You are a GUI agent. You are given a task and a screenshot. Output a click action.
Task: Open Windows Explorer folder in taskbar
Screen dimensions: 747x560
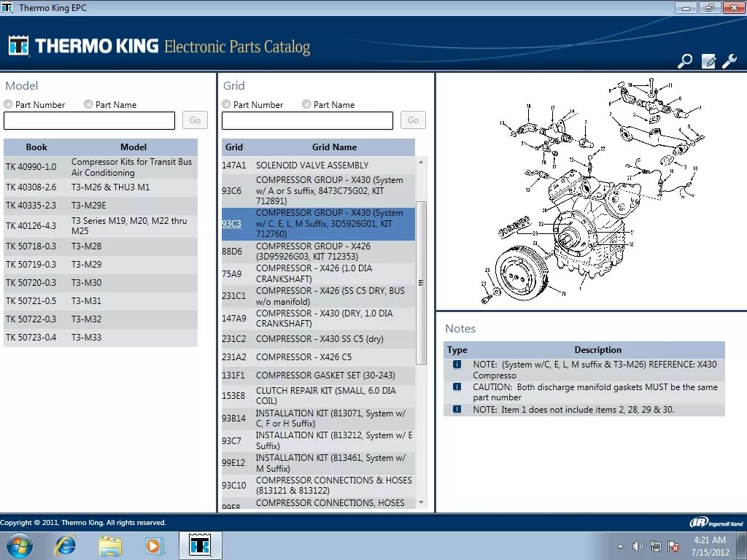pyautogui.click(x=110, y=545)
